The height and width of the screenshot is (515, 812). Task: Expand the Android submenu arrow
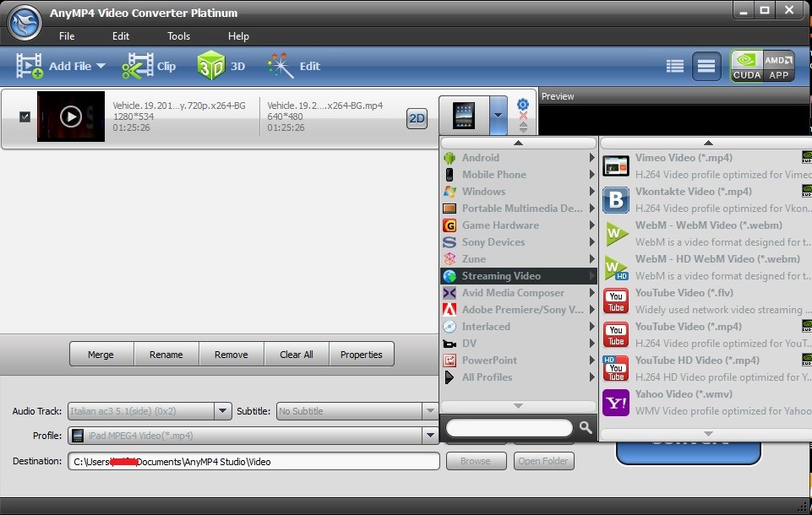point(591,158)
